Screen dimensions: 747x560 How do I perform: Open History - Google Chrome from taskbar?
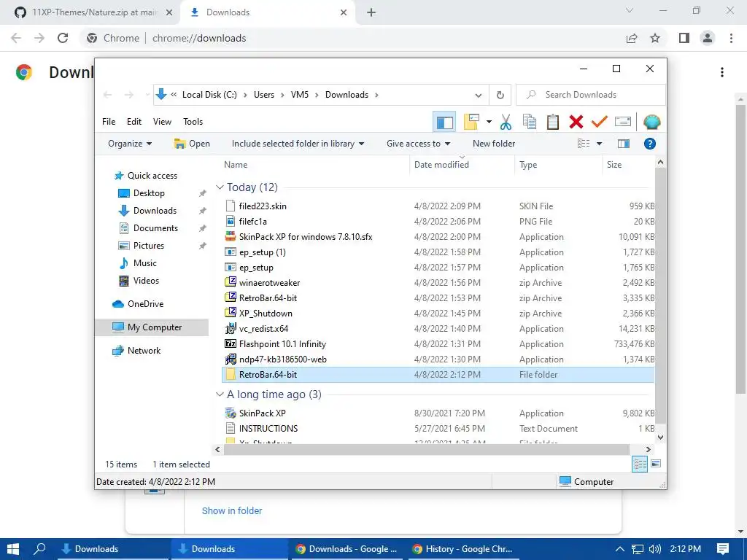click(x=463, y=549)
